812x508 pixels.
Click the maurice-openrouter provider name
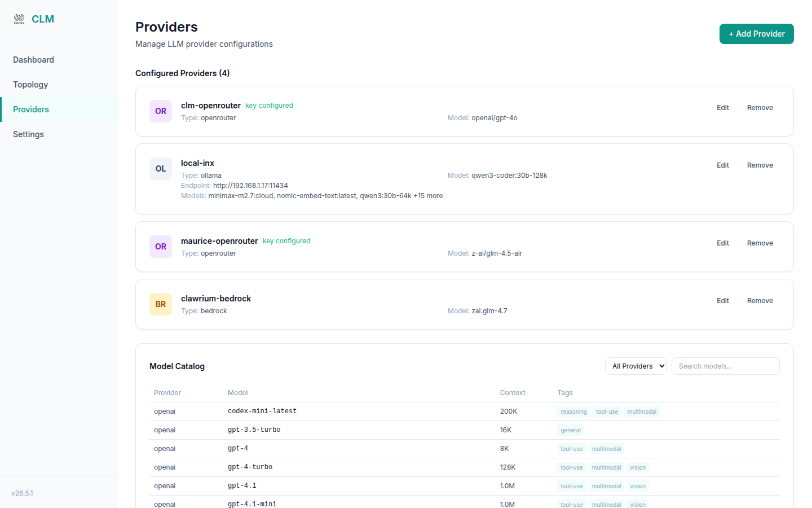[x=219, y=241]
